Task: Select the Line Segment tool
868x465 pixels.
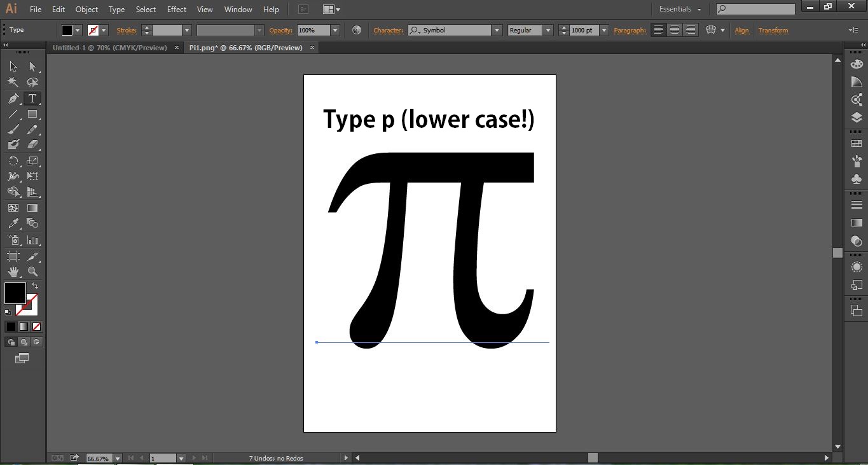Action: click(x=13, y=115)
